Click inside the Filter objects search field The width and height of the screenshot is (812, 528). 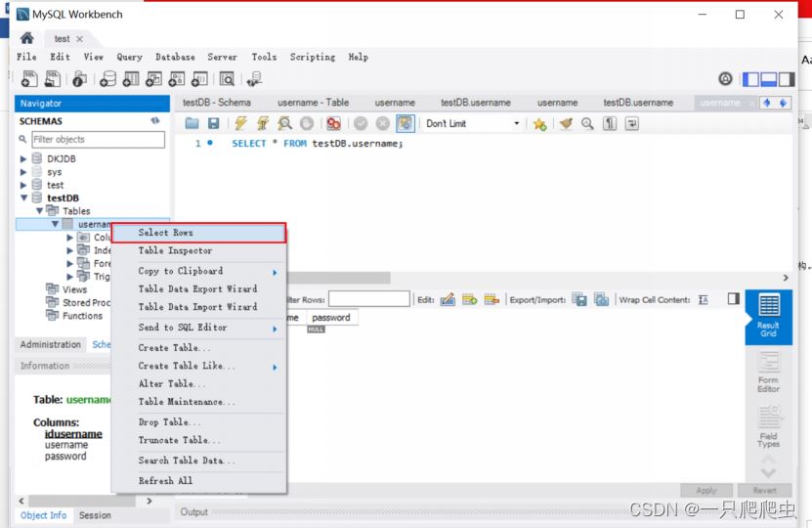pos(97,140)
